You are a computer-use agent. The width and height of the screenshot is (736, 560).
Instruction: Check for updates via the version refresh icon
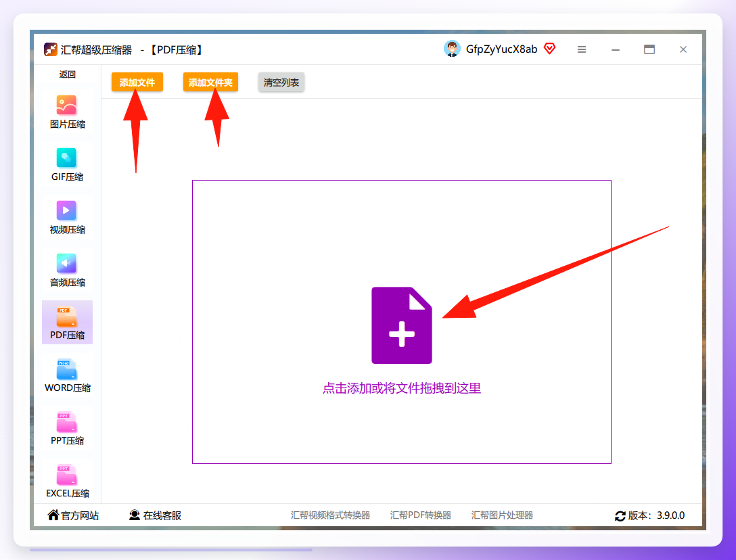coord(620,516)
